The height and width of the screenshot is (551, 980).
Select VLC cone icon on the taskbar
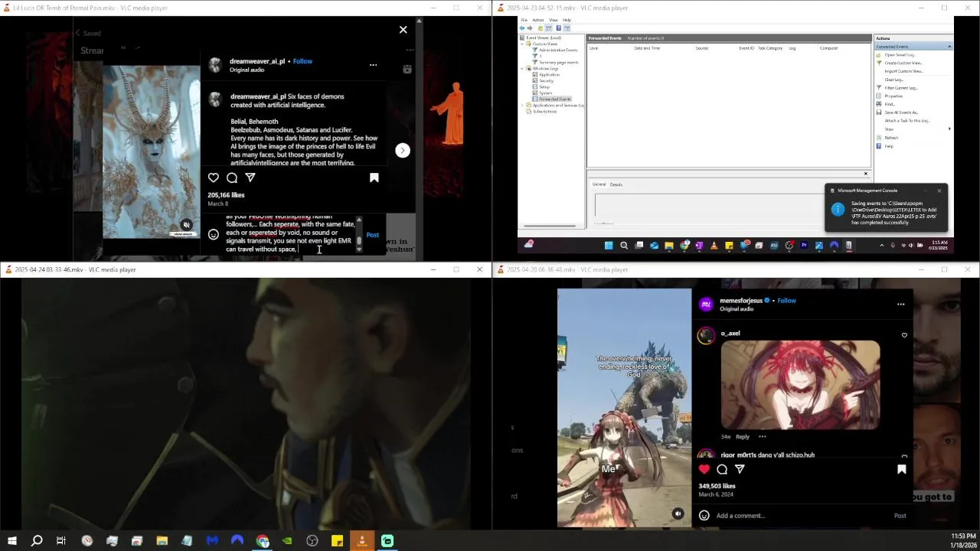(362, 541)
